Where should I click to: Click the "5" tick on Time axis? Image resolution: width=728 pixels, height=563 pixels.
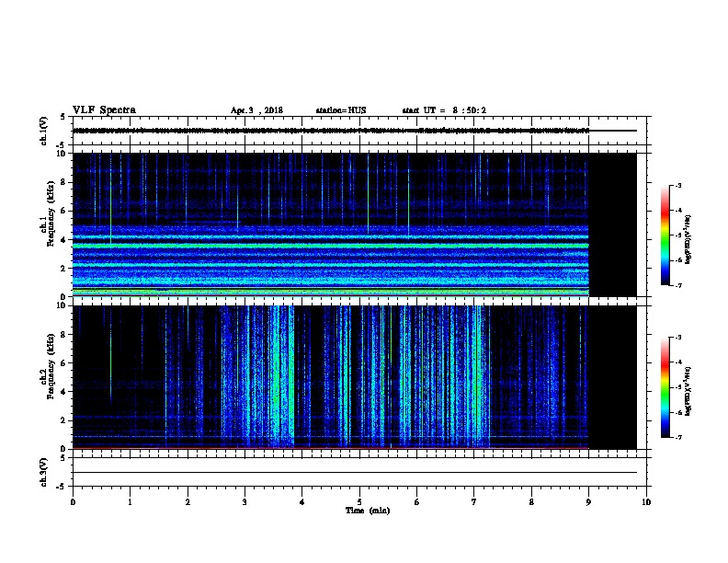point(359,501)
